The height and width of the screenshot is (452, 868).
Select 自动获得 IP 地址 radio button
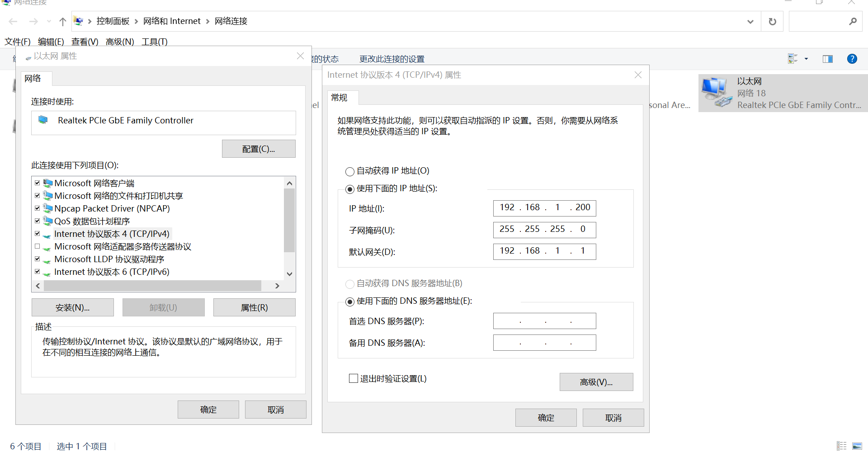tap(349, 171)
